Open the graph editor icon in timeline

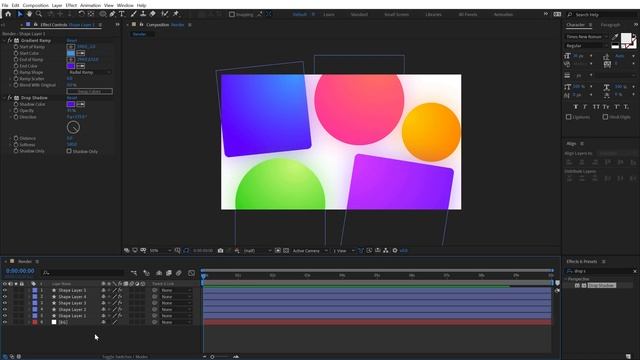click(x=191, y=273)
